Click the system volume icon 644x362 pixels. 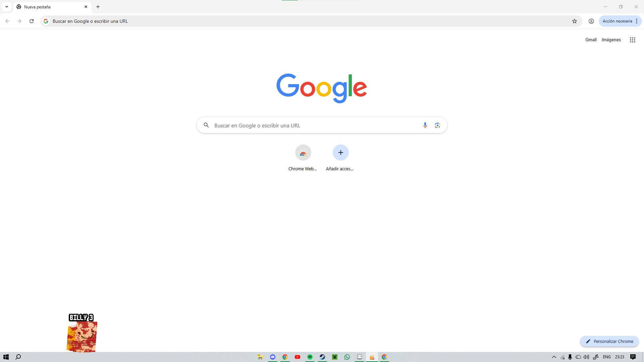click(586, 357)
